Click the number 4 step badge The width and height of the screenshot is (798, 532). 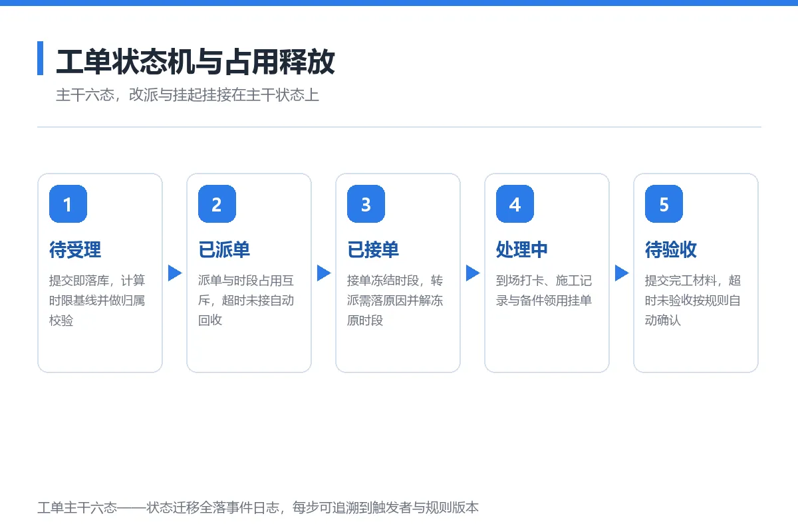tap(515, 204)
